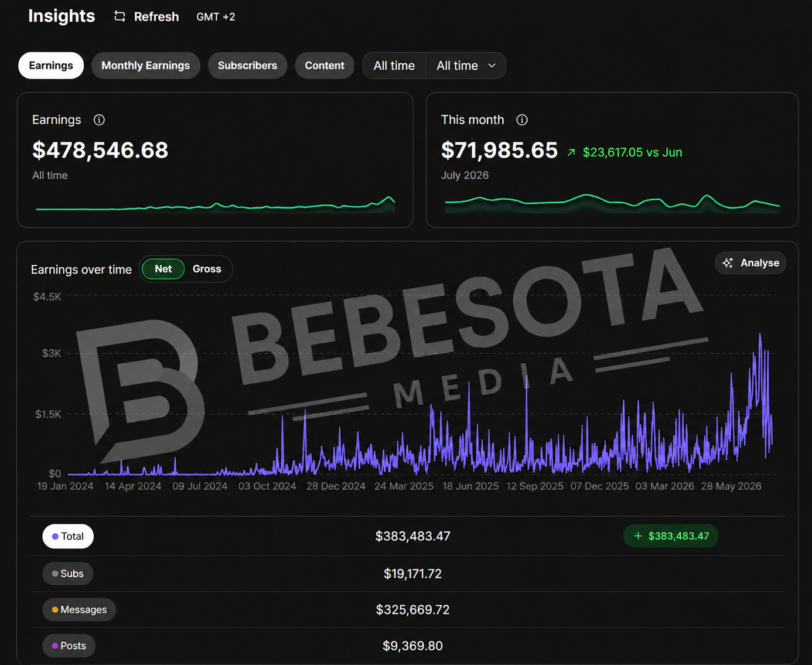Image resolution: width=812 pixels, height=665 pixels.
Task: Click the green + $383,483.47 badge
Action: click(671, 536)
